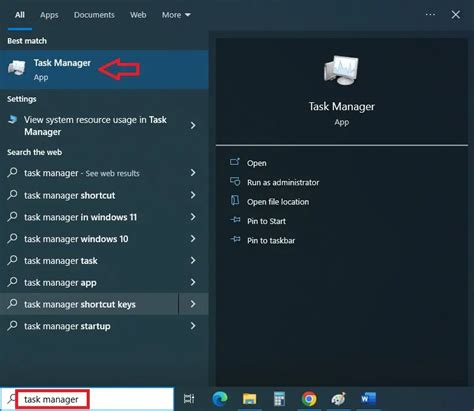474x411 pixels.
Task: Open Task View from the taskbar
Action: click(x=189, y=399)
